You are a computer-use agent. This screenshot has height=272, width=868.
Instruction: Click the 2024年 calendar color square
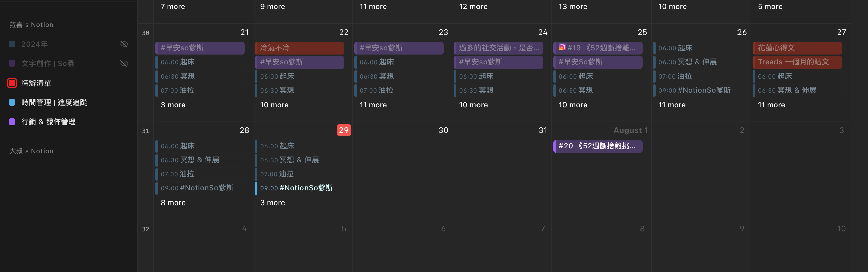(x=12, y=44)
